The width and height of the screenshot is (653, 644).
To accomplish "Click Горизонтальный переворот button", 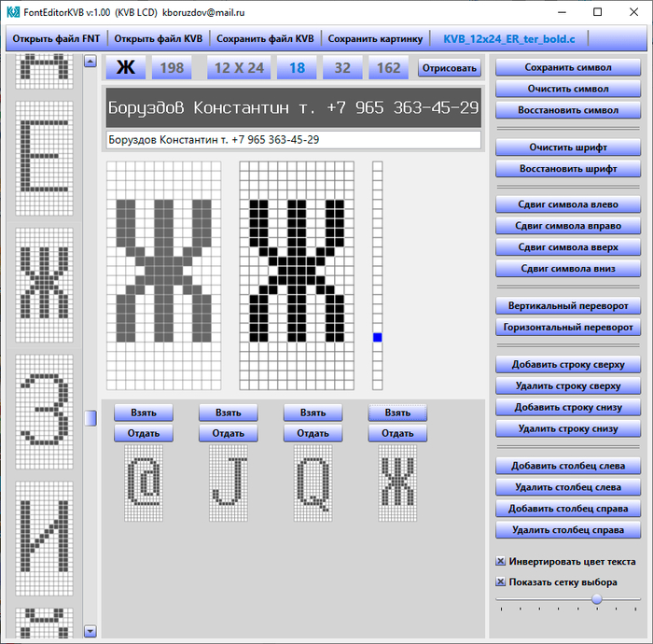I will pyautogui.click(x=568, y=328).
